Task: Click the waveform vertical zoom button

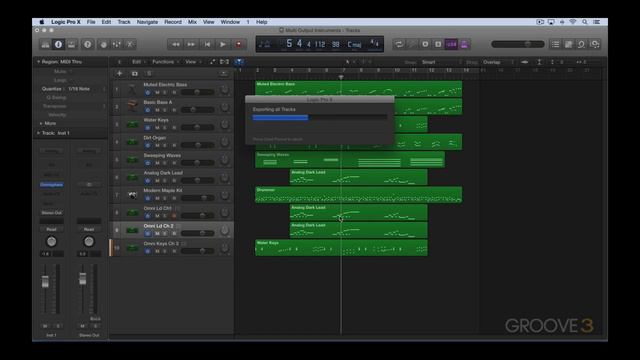Action: point(525,62)
